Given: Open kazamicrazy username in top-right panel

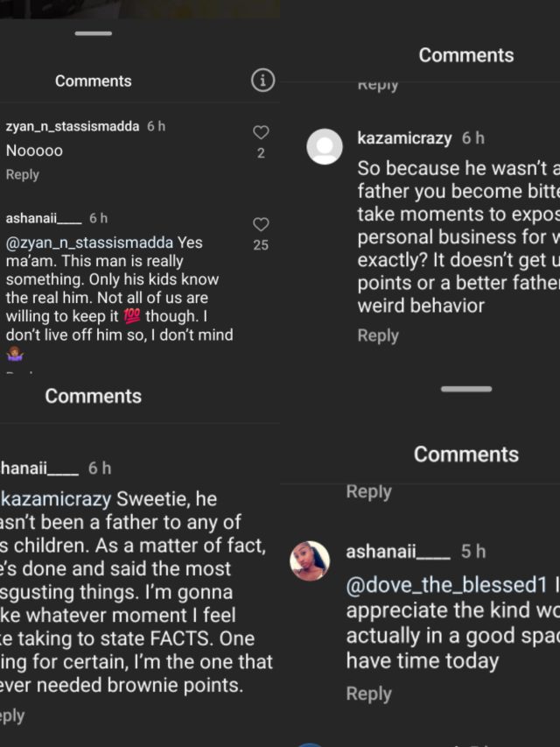Looking at the screenshot, I should (x=405, y=138).
